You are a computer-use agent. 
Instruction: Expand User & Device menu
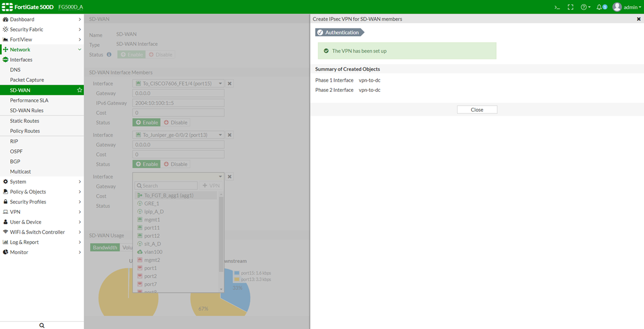tap(42, 222)
